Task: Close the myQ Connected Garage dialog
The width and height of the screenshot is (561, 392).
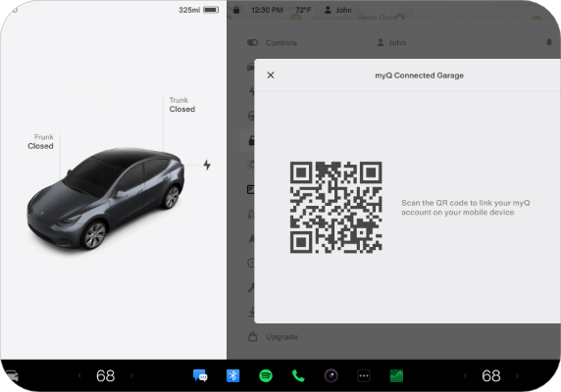Action: point(271,75)
